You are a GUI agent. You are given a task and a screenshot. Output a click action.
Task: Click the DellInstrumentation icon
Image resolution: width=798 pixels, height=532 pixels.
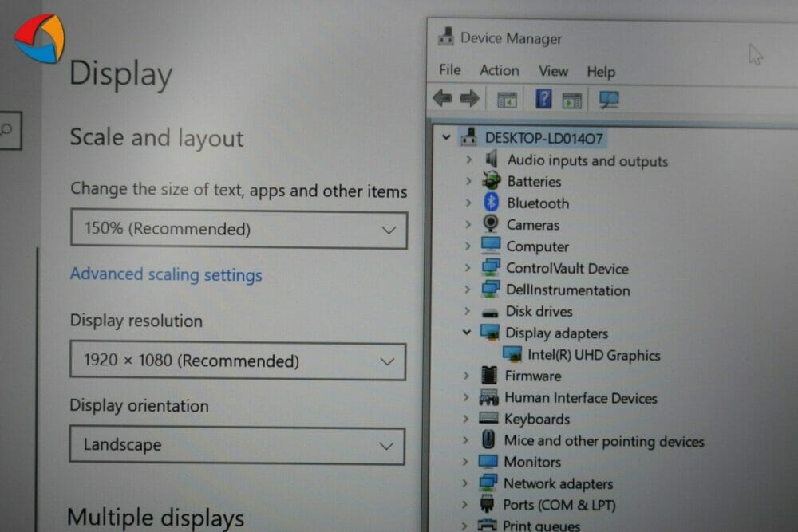(x=491, y=289)
